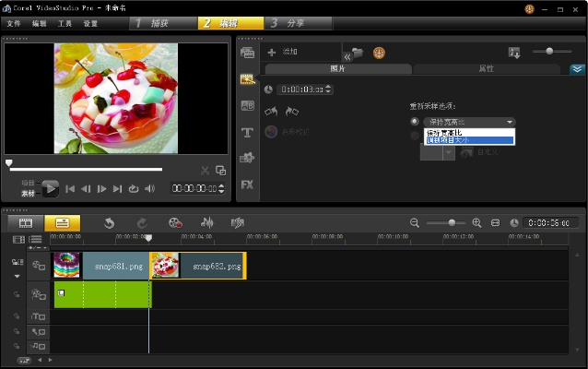Open the FX filter library

(x=247, y=184)
